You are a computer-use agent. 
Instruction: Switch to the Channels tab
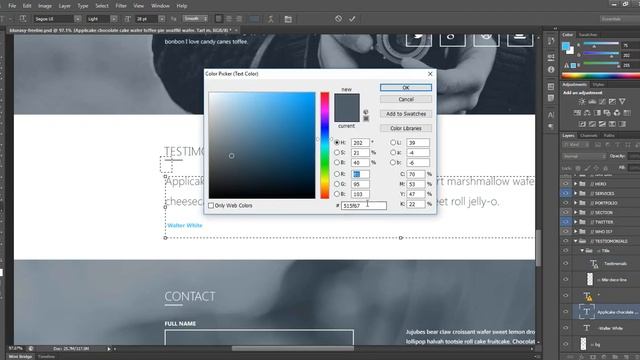pyautogui.click(x=589, y=135)
